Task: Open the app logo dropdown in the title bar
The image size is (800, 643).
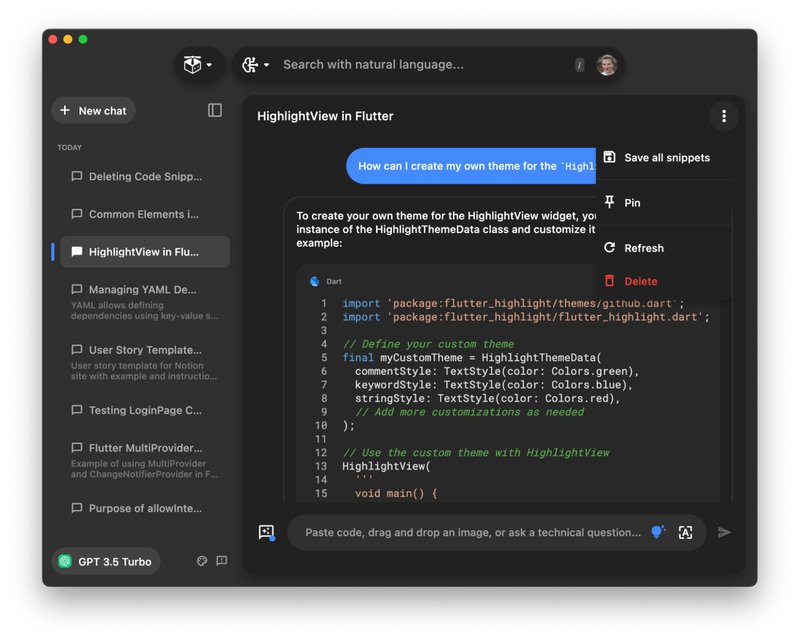Action: [x=199, y=65]
